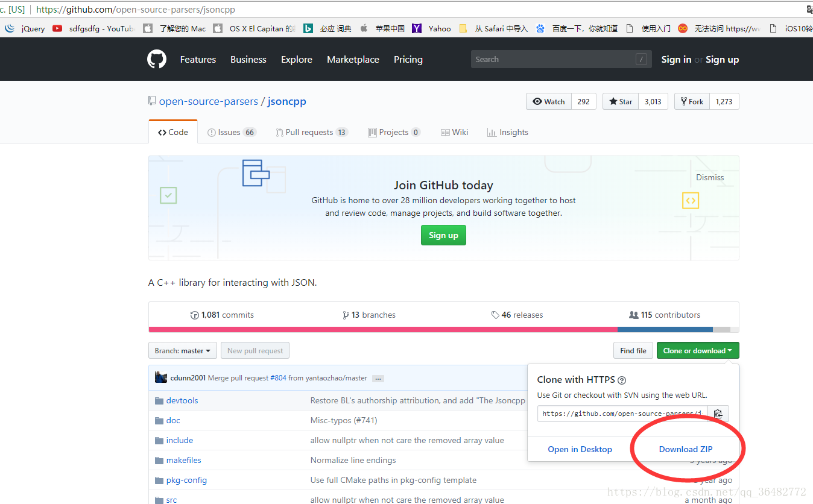Click the Fork button
Viewport: 813px width, 504px height.
tap(692, 101)
